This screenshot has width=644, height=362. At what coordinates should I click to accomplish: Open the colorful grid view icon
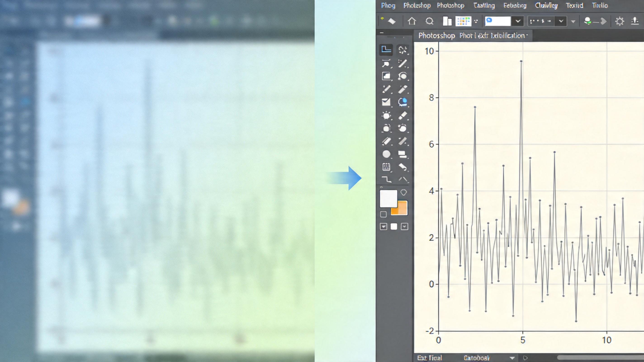pyautogui.click(x=463, y=21)
